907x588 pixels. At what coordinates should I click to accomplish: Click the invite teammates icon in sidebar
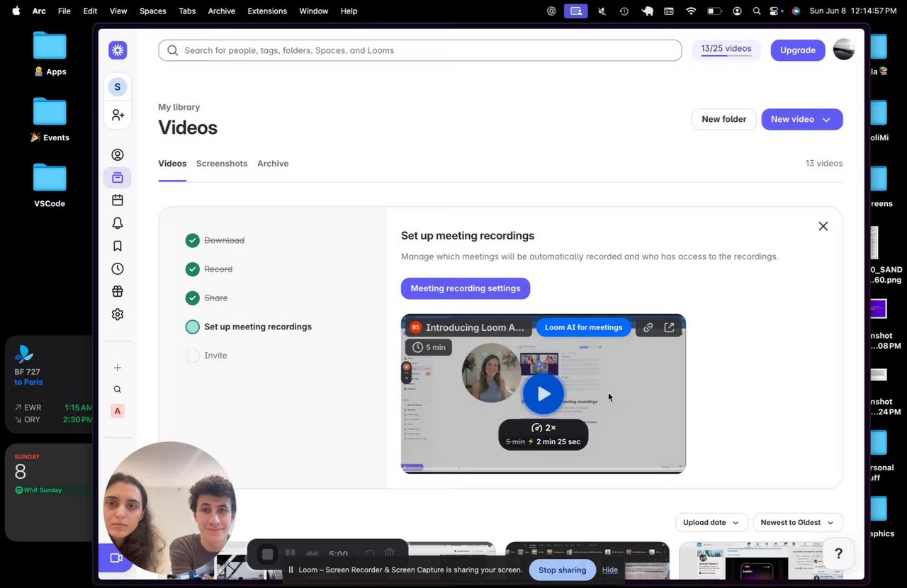(x=118, y=115)
